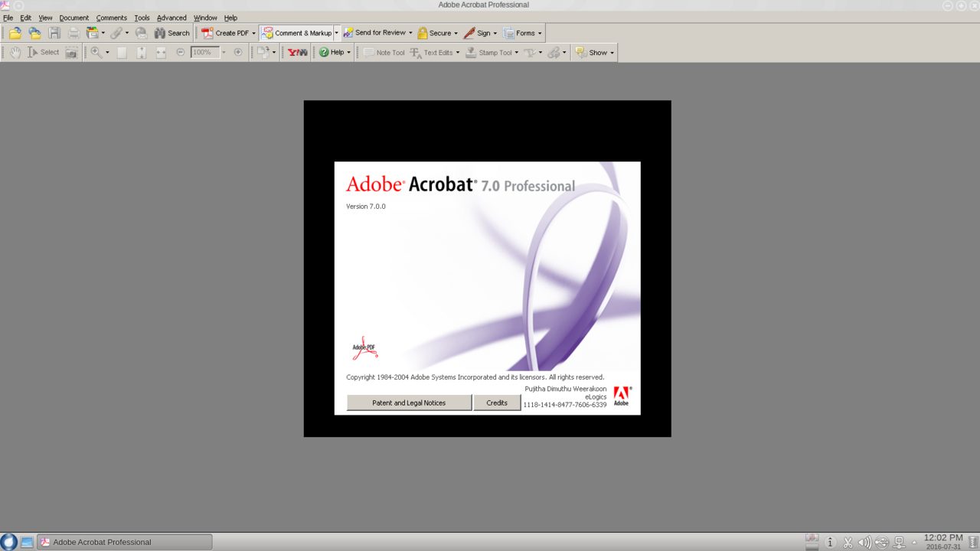Click the Adobe Acrobat Professional taskbar entry
The image size is (980, 551).
125,542
